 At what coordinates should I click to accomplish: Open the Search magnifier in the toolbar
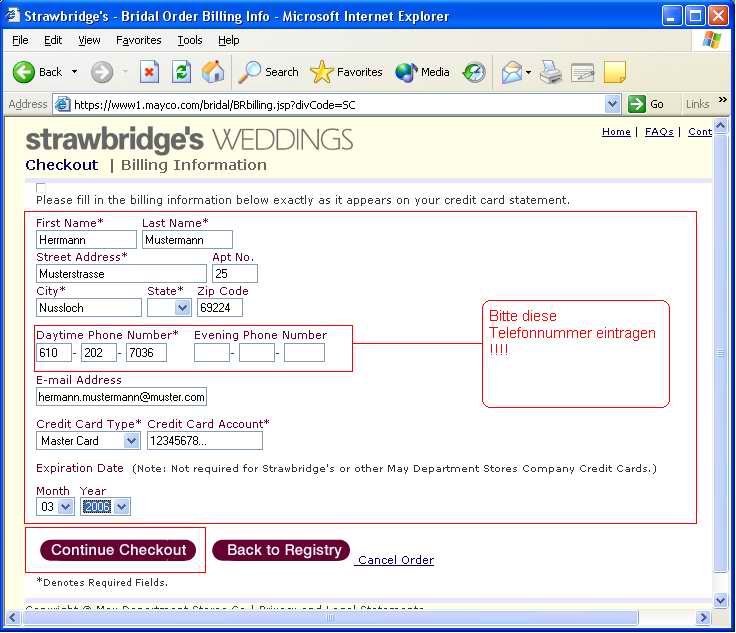[x=268, y=72]
